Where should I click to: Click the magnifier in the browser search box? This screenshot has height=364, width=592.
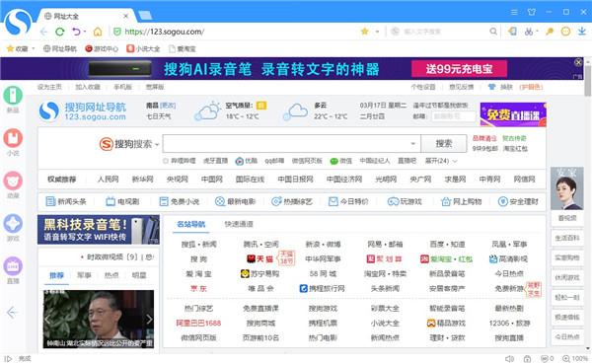[x=493, y=32]
